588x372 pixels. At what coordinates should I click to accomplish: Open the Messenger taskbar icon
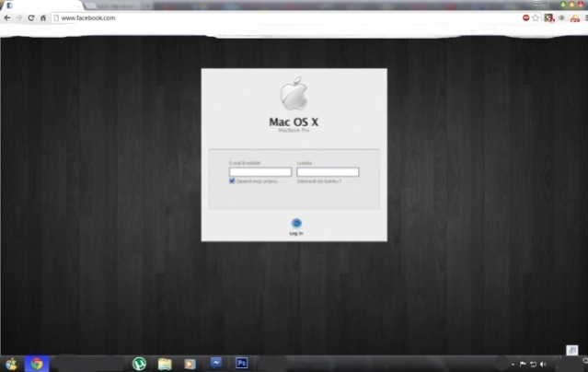pos(216,363)
